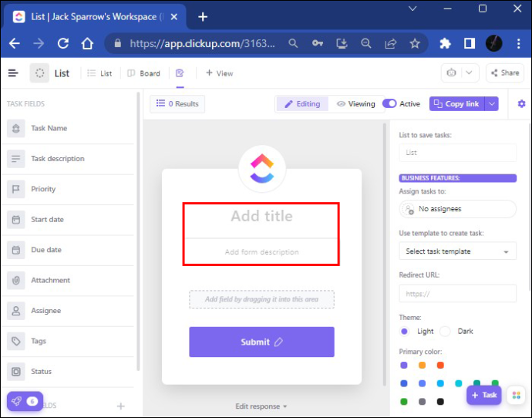532x418 pixels.
Task: Open the Edit response dropdown
Action: [261, 406]
